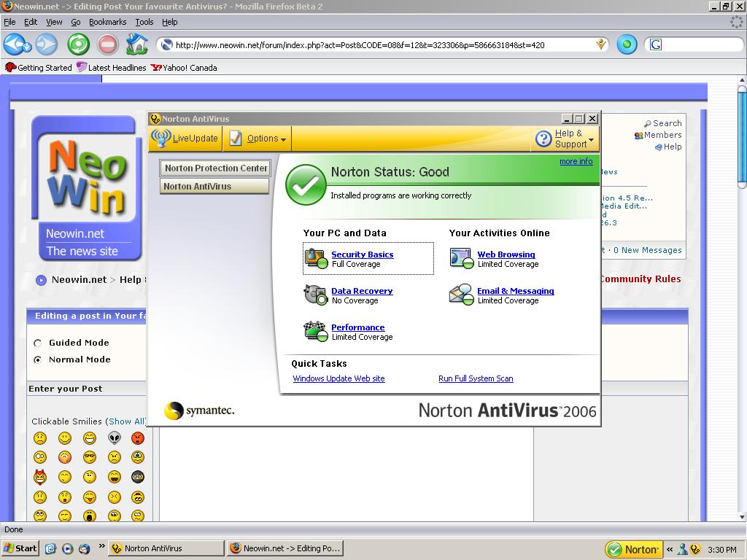Viewport: 747px width, 560px height.
Task: Open the Help & Support dropdown
Action: tap(566, 139)
